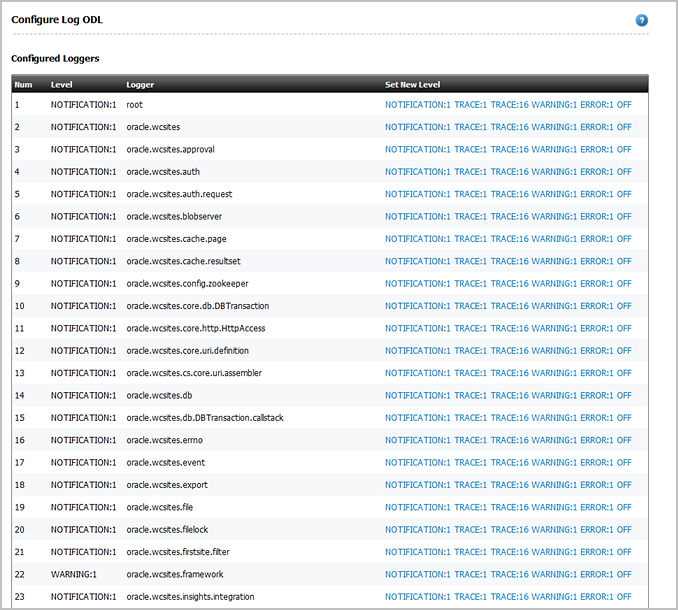Set oracle.wcsites.firstsite.filter to WARNING:1
The height and width of the screenshot is (610, 678).
[x=554, y=552]
